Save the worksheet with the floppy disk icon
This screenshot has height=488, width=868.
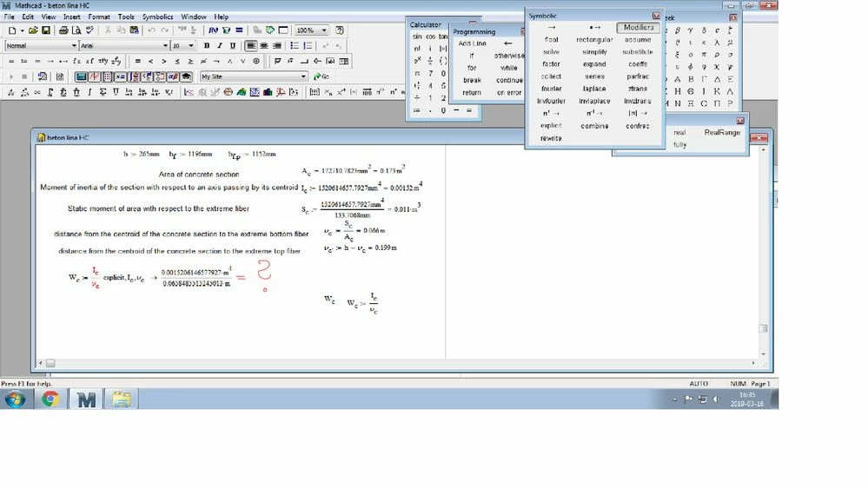(46, 30)
